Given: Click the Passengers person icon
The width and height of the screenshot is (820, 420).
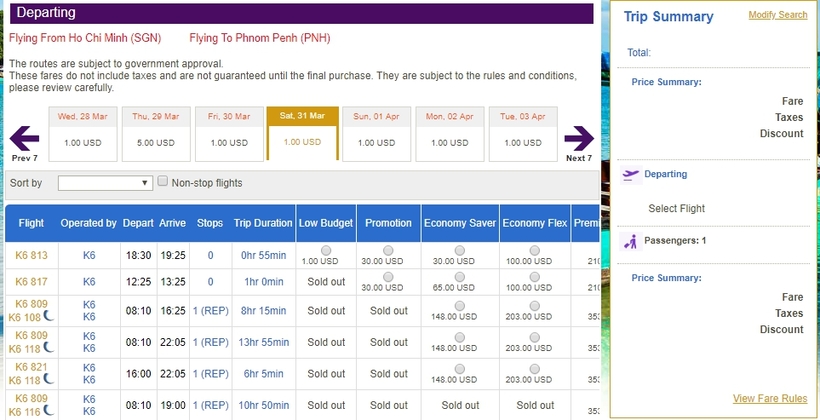Looking at the screenshot, I should click(630, 241).
